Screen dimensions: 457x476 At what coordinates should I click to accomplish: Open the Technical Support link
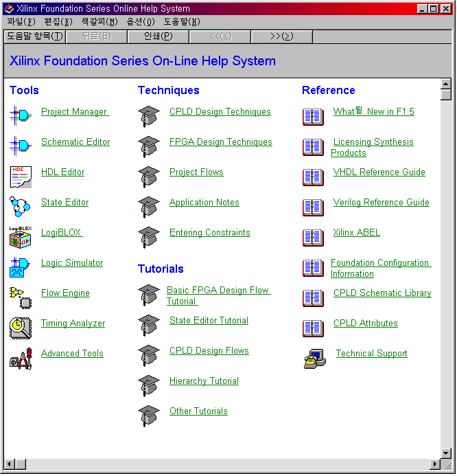372,353
